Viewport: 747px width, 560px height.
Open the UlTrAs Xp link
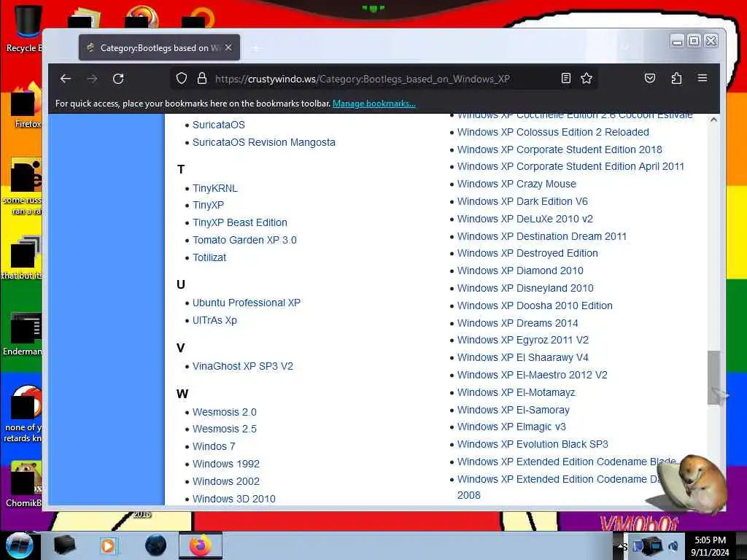pyautogui.click(x=215, y=321)
